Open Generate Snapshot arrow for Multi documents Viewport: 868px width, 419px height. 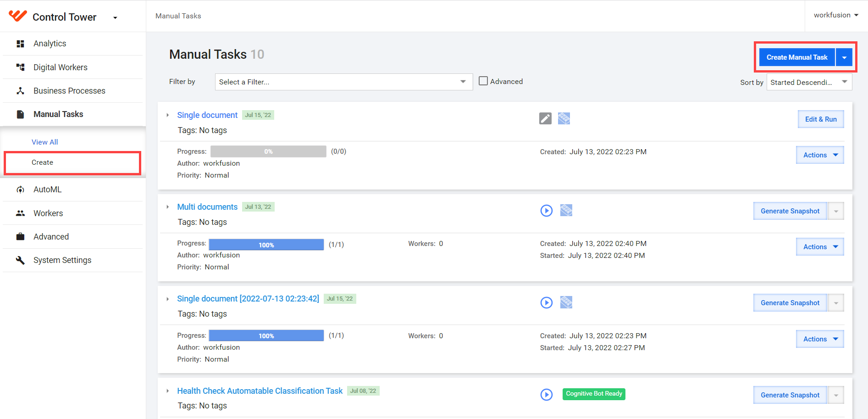836,211
